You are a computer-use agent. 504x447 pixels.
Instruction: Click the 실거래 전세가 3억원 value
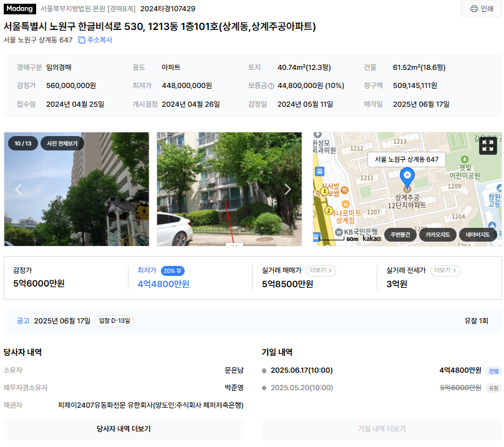point(397,284)
